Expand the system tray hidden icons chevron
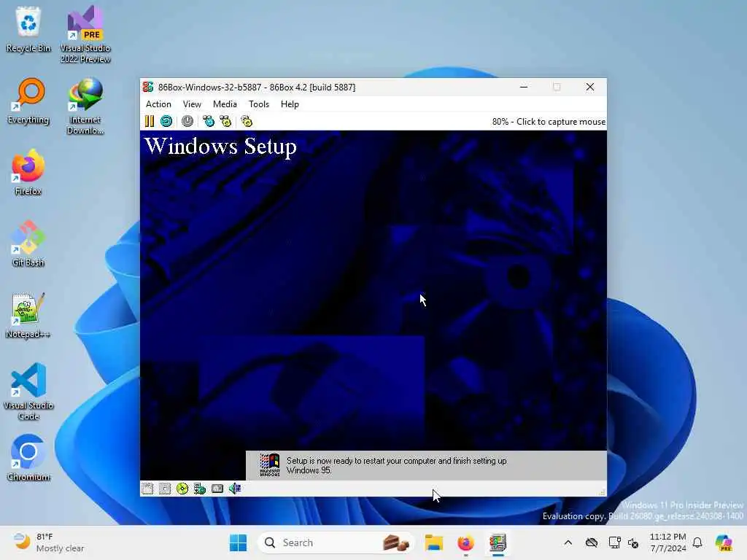Viewport: 747px width, 560px height. 568,542
